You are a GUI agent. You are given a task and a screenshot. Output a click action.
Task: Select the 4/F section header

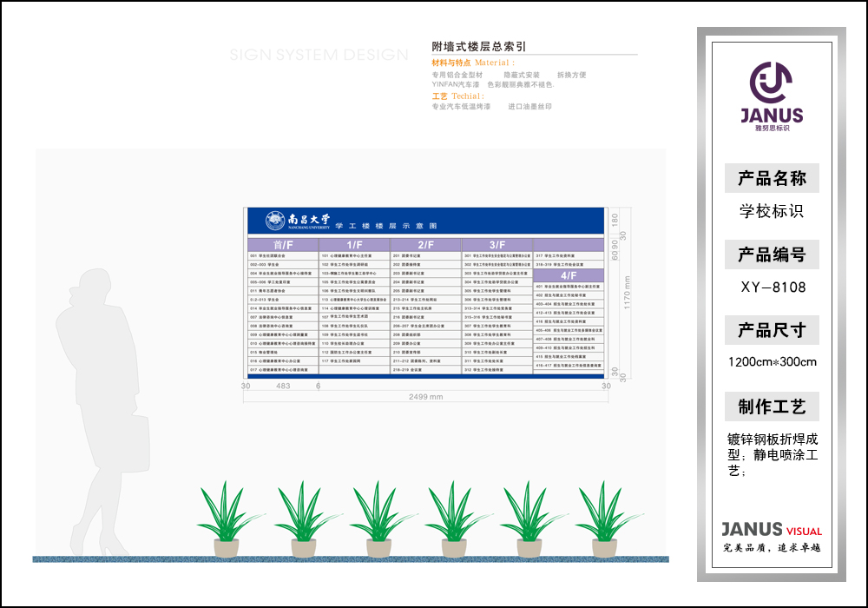[x=568, y=274]
